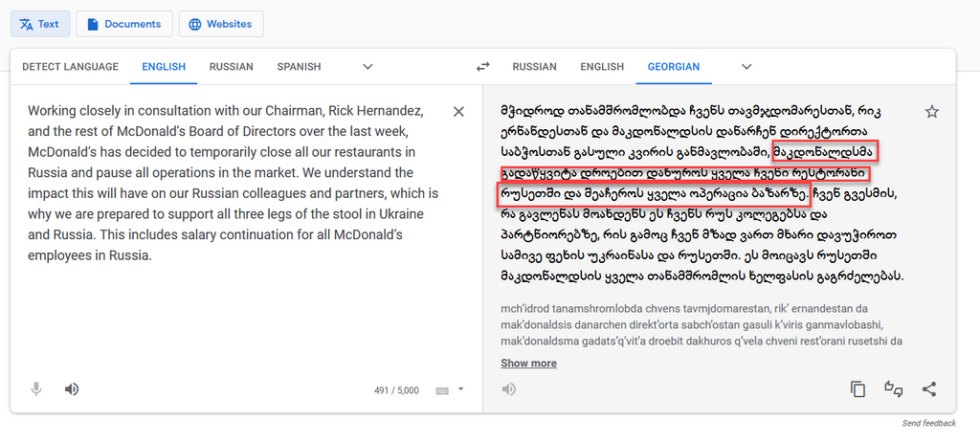
Task: Copy the translation to clipboard
Action: coord(858,389)
